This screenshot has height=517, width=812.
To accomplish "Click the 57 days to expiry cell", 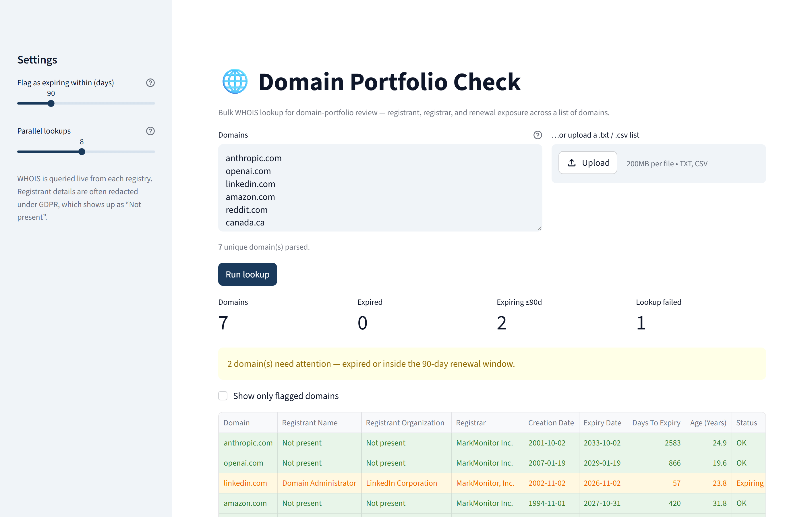I will tap(657, 483).
